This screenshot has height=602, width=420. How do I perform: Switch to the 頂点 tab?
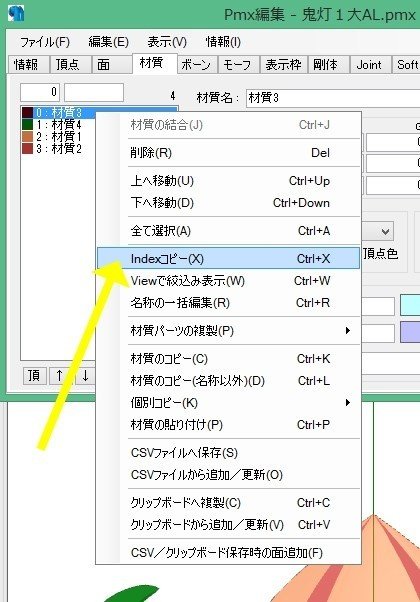coord(71,64)
